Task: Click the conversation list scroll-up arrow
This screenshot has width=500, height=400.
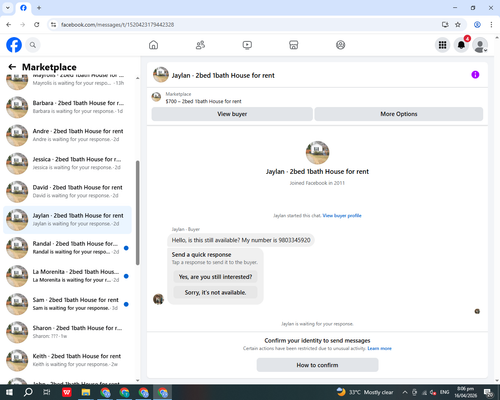Action: pyautogui.click(x=138, y=78)
